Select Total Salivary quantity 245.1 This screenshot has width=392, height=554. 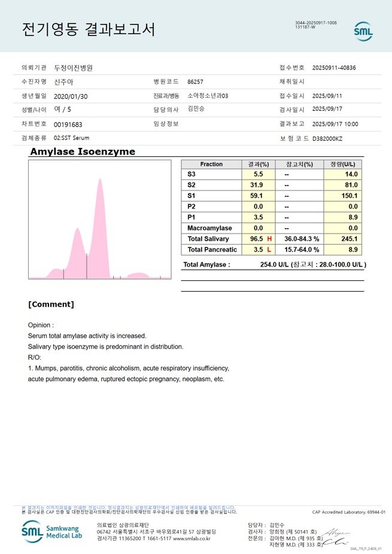tap(350, 239)
